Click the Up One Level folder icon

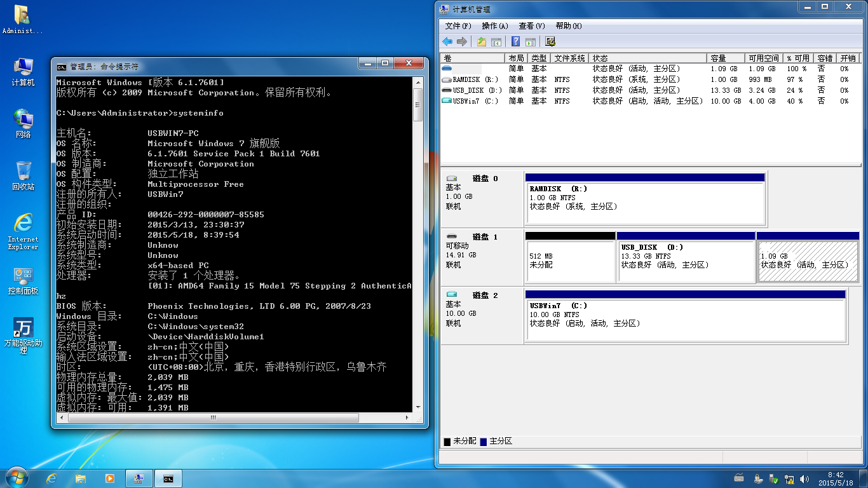(482, 42)
